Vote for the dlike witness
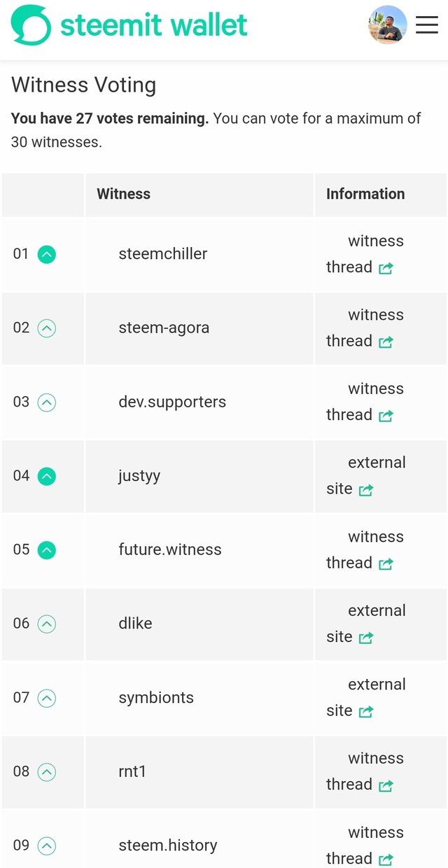The image size is (448, 868). point(46,624)
